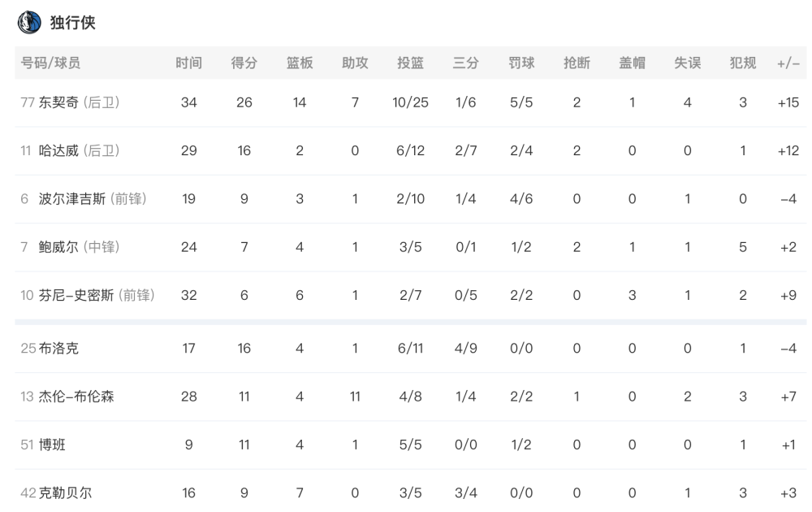Open the 独行侠 team name link
Screen dimensions: 812x512
point(72,23)
